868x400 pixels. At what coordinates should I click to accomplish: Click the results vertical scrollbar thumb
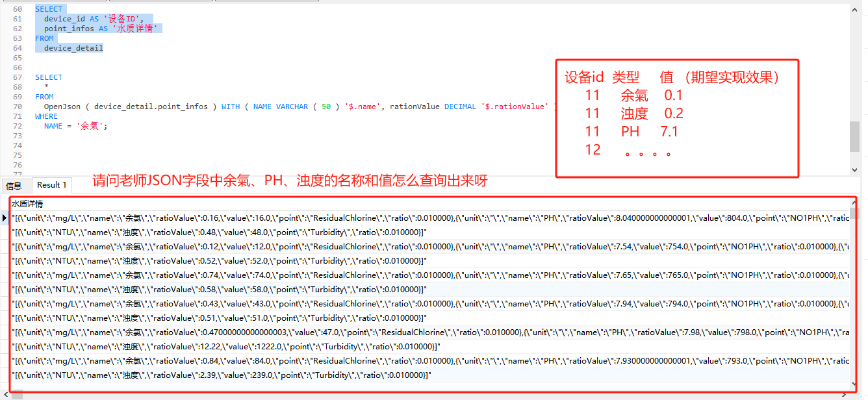[x=855, y=213]
